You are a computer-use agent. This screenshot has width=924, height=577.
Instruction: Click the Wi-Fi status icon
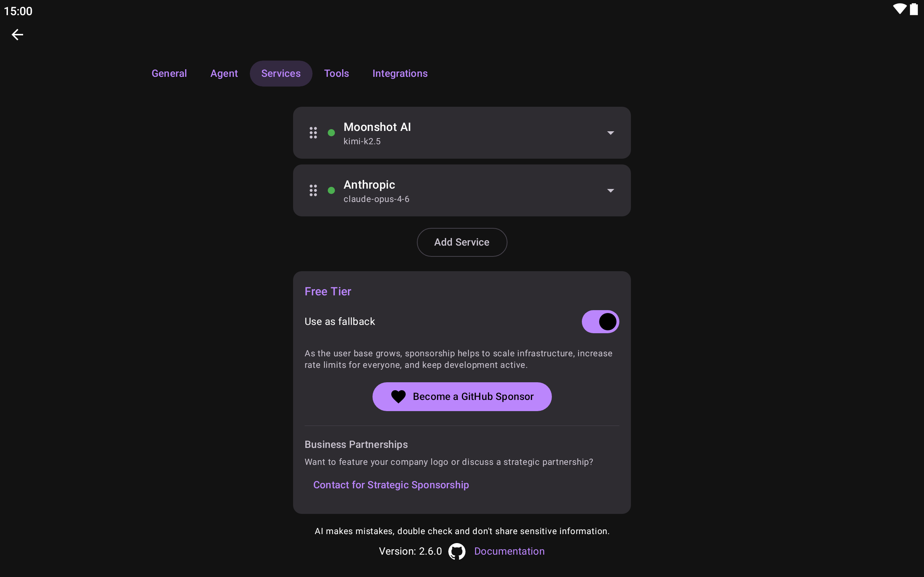899,9
